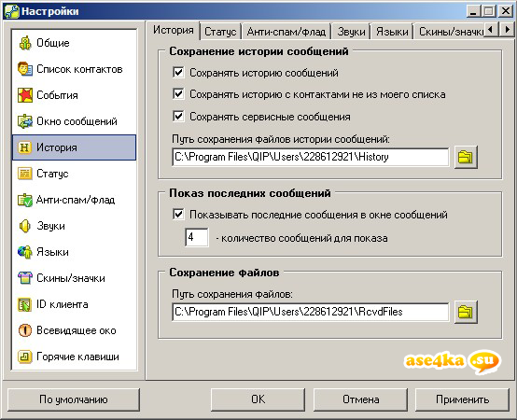Click the Статус sidebar icon
The width and height of the screenshot is (517, 420).
click(x=25, y=174)
